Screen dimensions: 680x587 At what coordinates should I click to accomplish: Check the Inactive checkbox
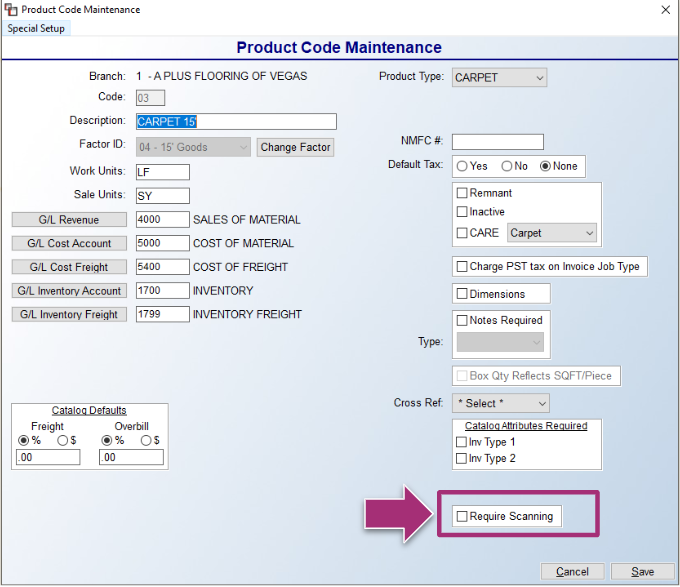[462, 212]
